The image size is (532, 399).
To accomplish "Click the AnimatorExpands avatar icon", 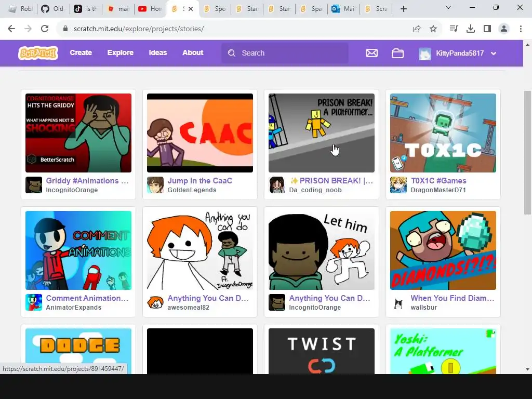I will 34,302.
